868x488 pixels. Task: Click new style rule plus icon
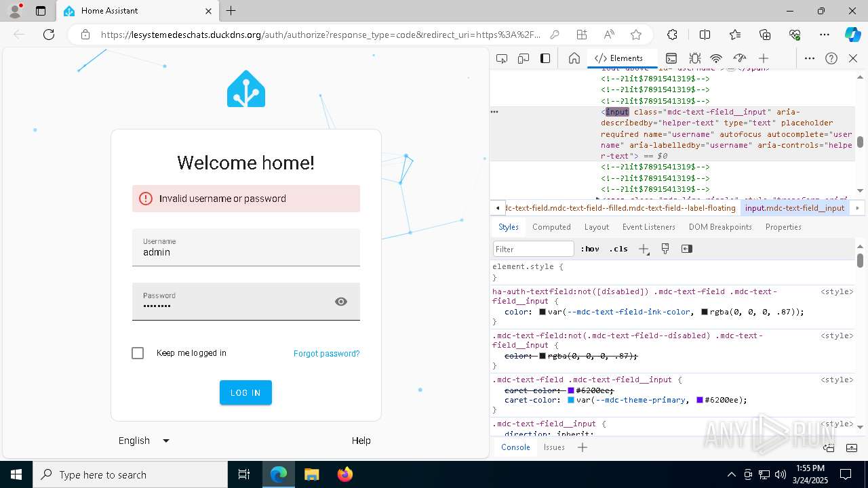(x=644, y=249)
